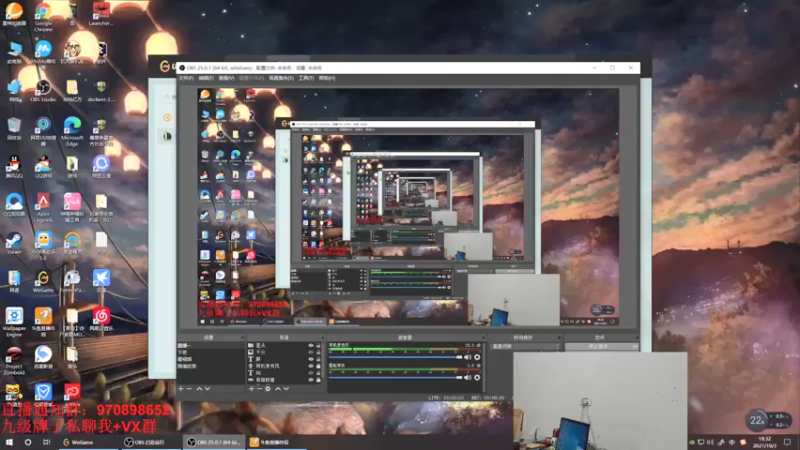Open OBS 帮助(H) menu

(x=327, y=78)
